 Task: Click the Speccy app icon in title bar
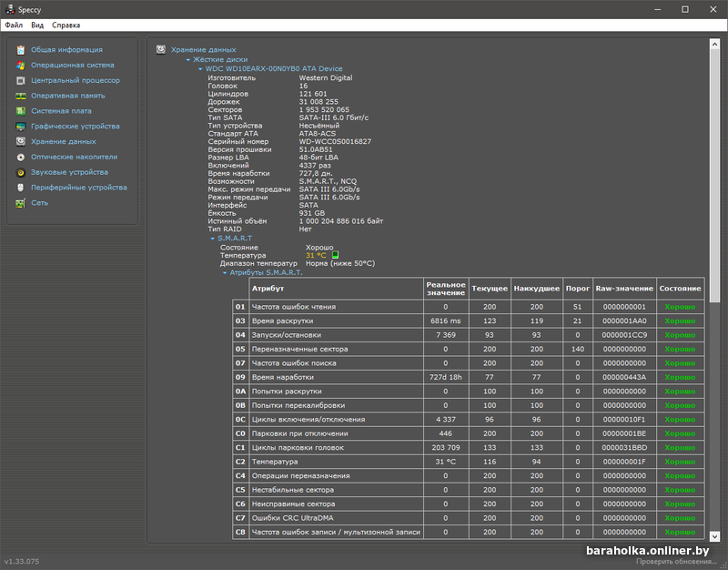10,9
